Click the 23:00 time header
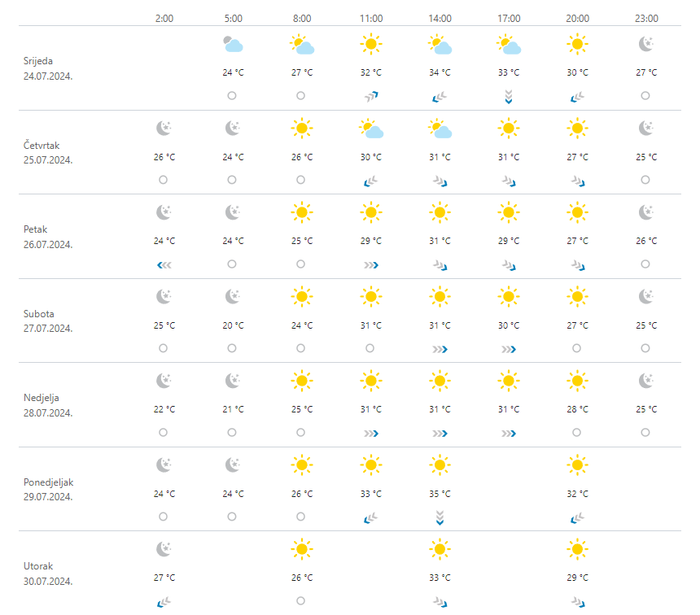The image size is (700, 615). click(x=645, y=19)
